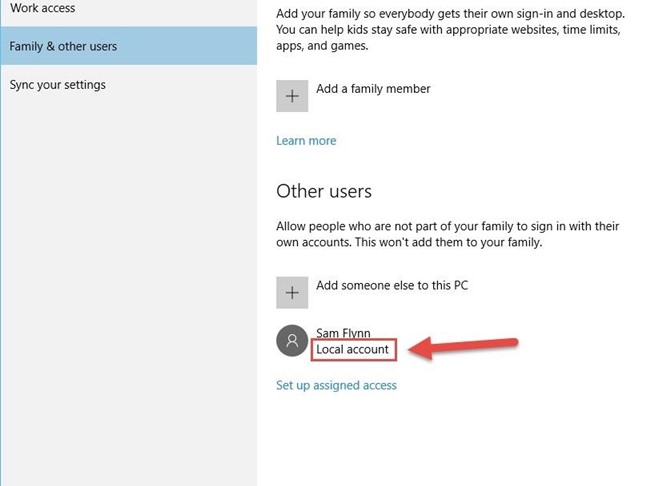This screenshot has height=486, width=654.
Task: Select the Sam Flynn user name
Action: pos(343,333)
